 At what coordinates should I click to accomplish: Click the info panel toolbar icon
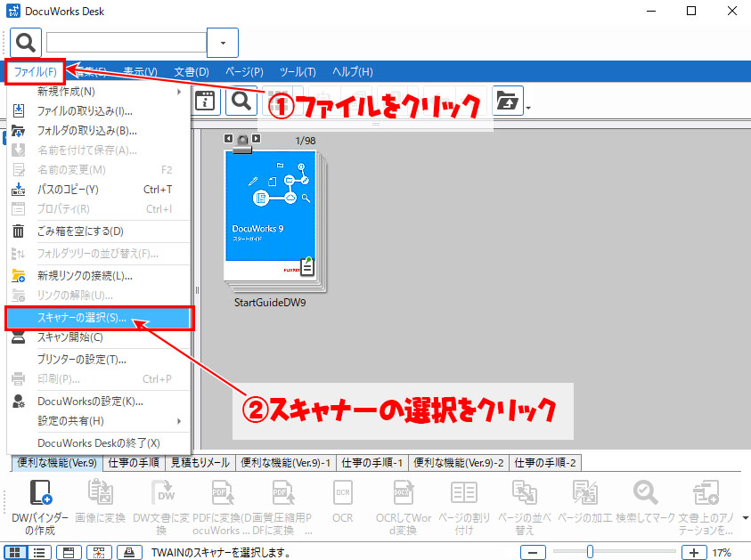coord(205,101)
